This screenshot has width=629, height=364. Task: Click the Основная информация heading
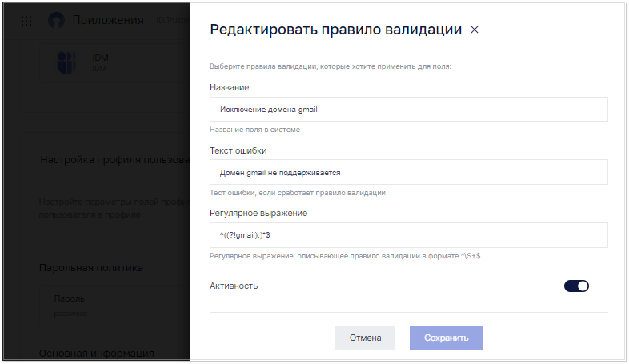(x=96, y=354)
